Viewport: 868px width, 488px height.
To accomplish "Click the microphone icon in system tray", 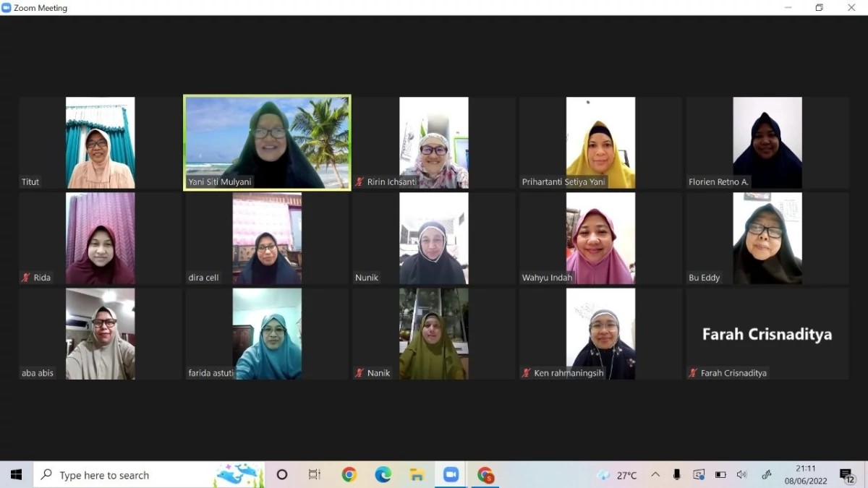I will 677,475.
